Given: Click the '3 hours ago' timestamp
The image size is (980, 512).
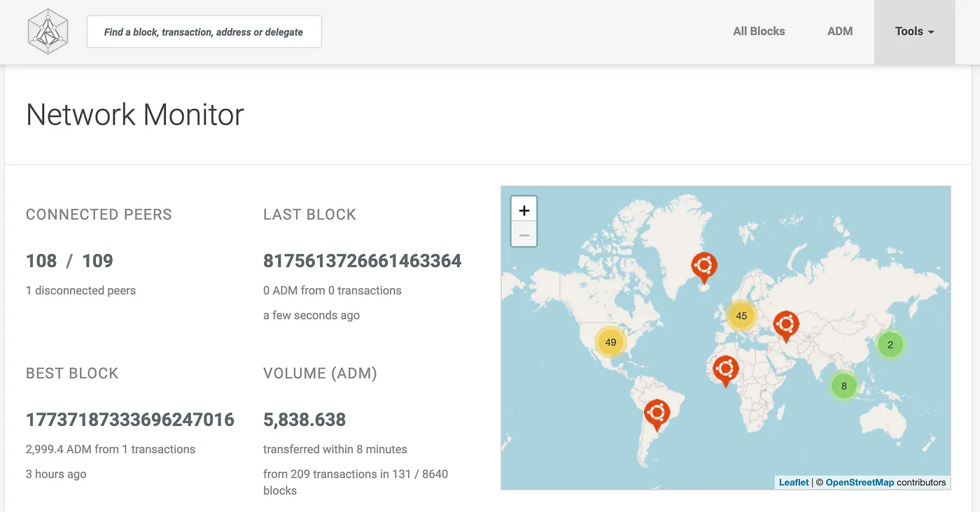Looking at the screenshot, I should tap(56, 474).
